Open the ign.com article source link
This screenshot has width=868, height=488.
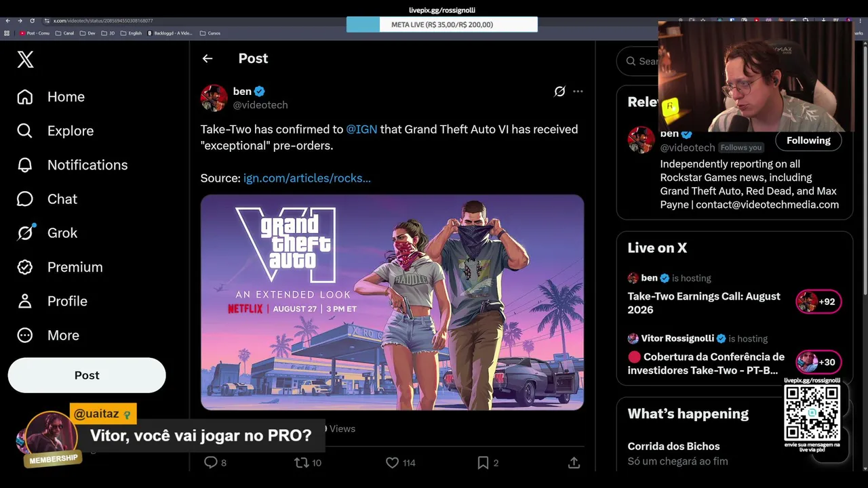click(x=307, y=178)
